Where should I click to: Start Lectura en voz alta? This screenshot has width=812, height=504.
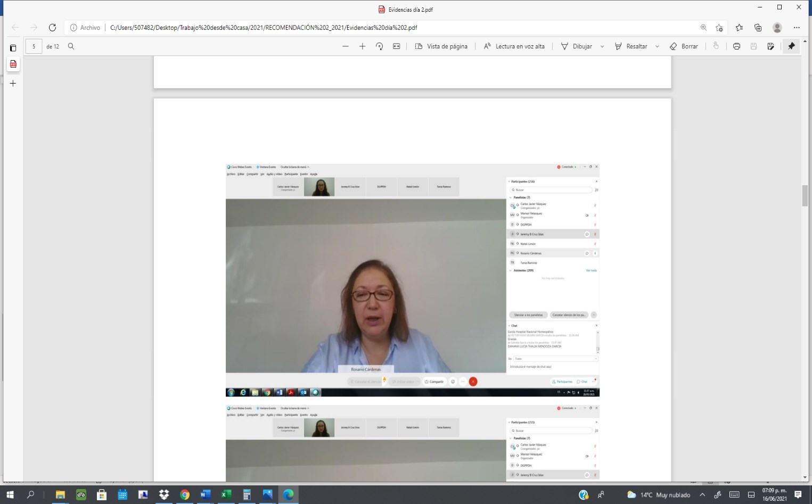514,46
